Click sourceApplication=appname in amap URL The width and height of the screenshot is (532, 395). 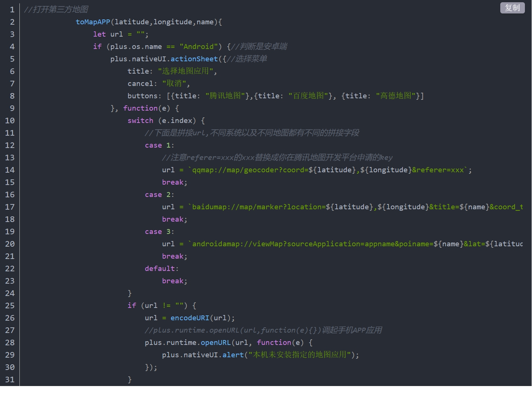(x=341, y=244)
